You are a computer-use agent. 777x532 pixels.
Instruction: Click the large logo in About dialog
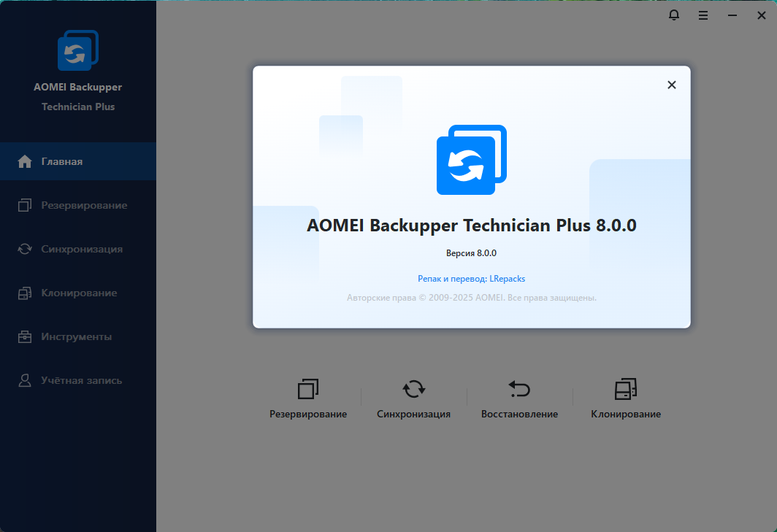[471, 160]
